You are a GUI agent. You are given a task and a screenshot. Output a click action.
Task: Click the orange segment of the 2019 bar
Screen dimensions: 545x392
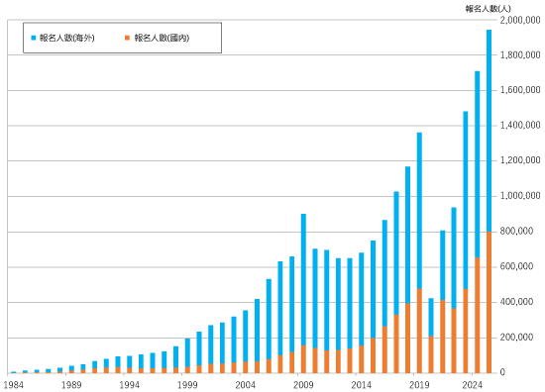pyautogui.click(x=419, y=331)
